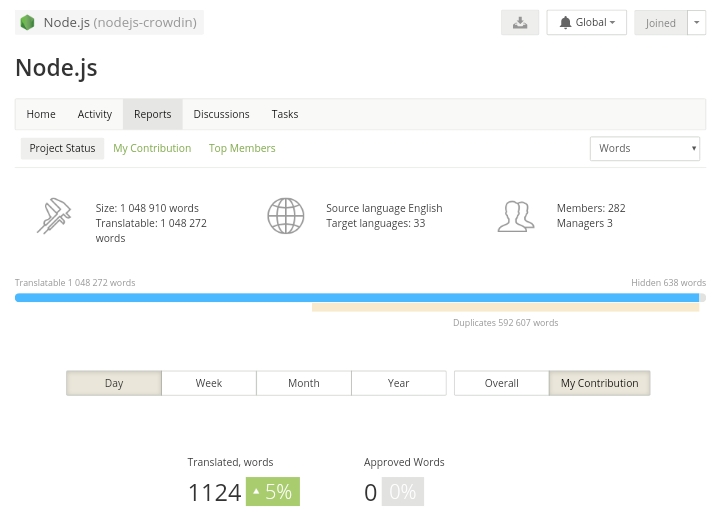
Task: Go to the Home tab
Action: 41,114
